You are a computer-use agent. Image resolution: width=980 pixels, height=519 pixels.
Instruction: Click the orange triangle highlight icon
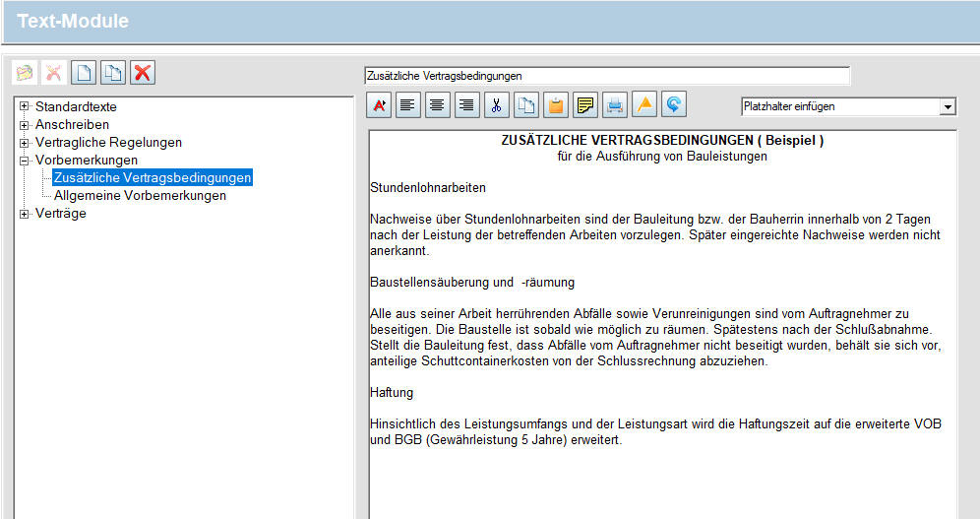(644, 105)
